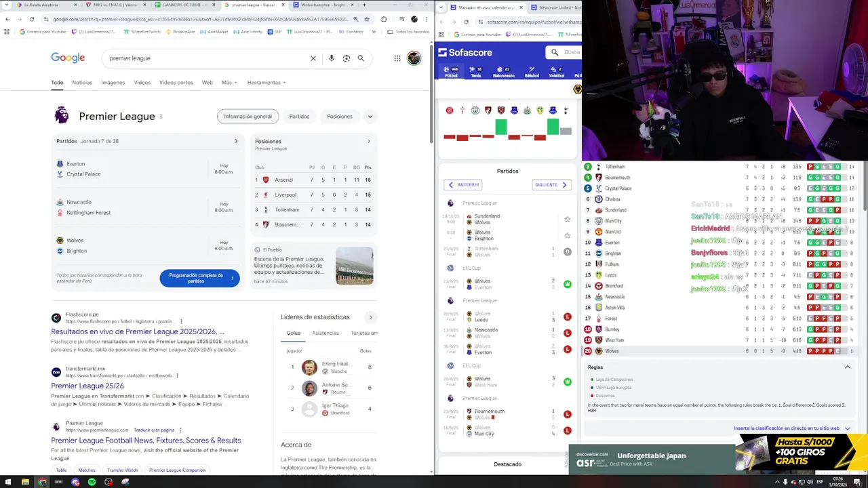
Task: Click Newcastle vs Nottingham Forest match
Action: point(147,207)
